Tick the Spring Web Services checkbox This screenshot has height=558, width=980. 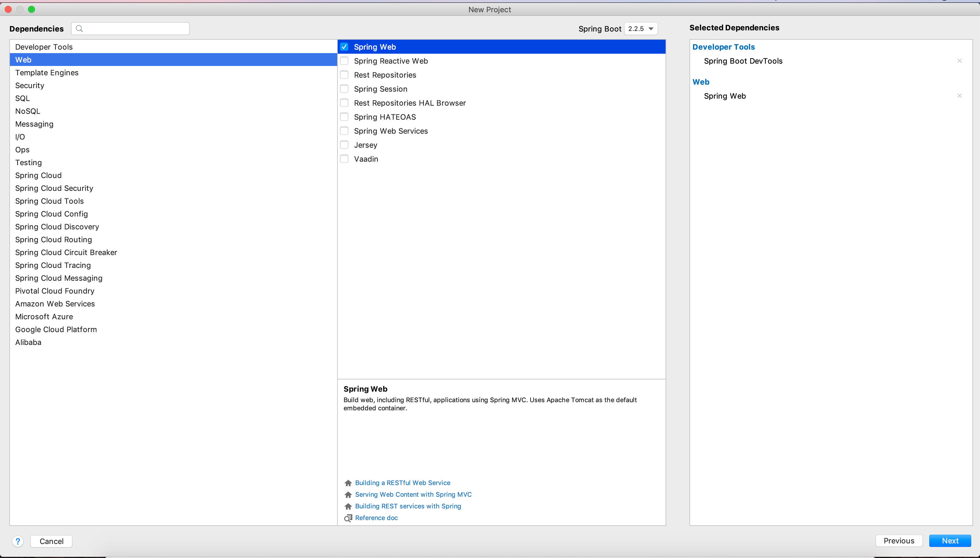(344, 131)
